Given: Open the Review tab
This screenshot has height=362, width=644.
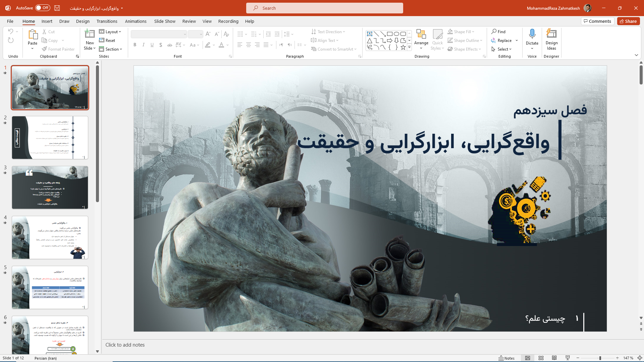Looking at the screenshot, I should pyautogui.click(x=189, y=21).
